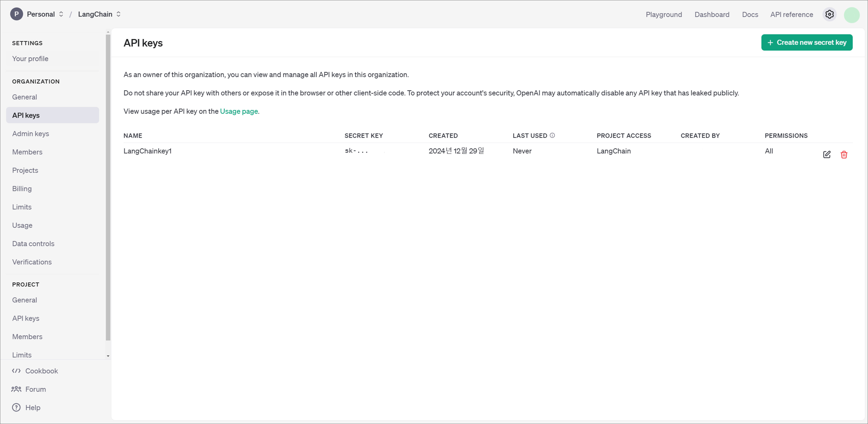This screenshot has width=868, height=424.
Task: Open API reference in top navigation
Action: point(791,14)
